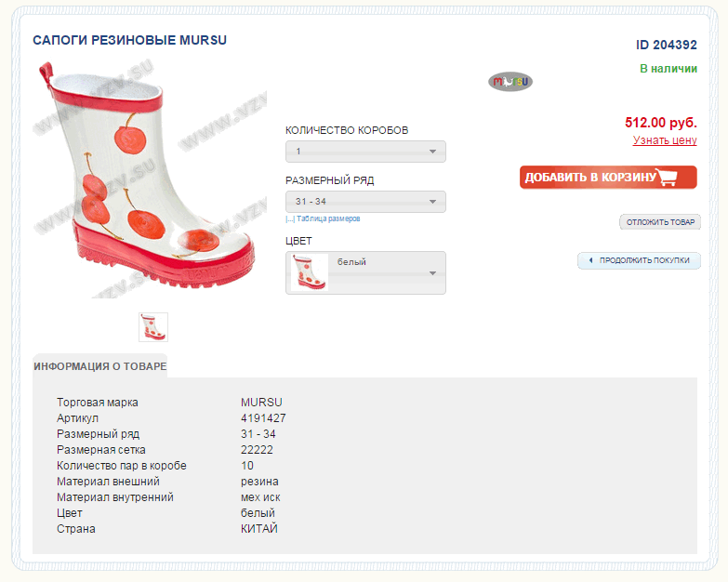Click the bracket icon before Таблица размеров
This screenshot has height=582, width=728.
290,219
